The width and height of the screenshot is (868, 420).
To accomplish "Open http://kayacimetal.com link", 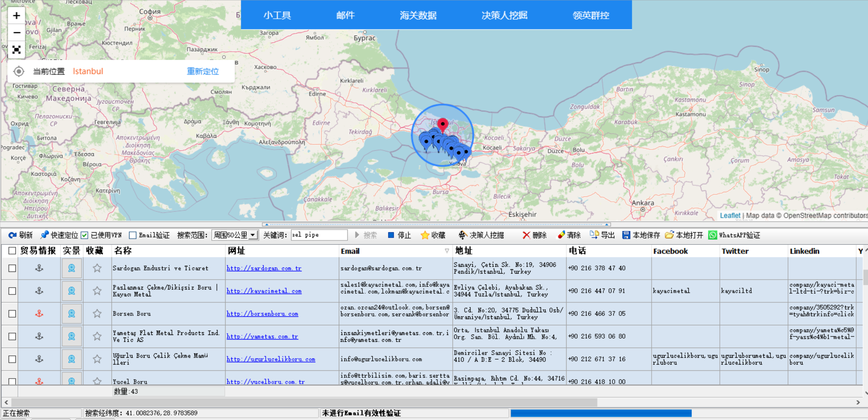I will [x=264, y=291].
